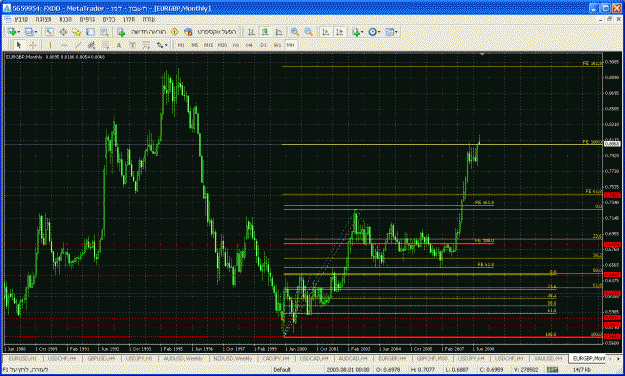This screenshot has width=625, height=376.
Task: Click the chart shift triangle marker
Action: click(482, 54)
